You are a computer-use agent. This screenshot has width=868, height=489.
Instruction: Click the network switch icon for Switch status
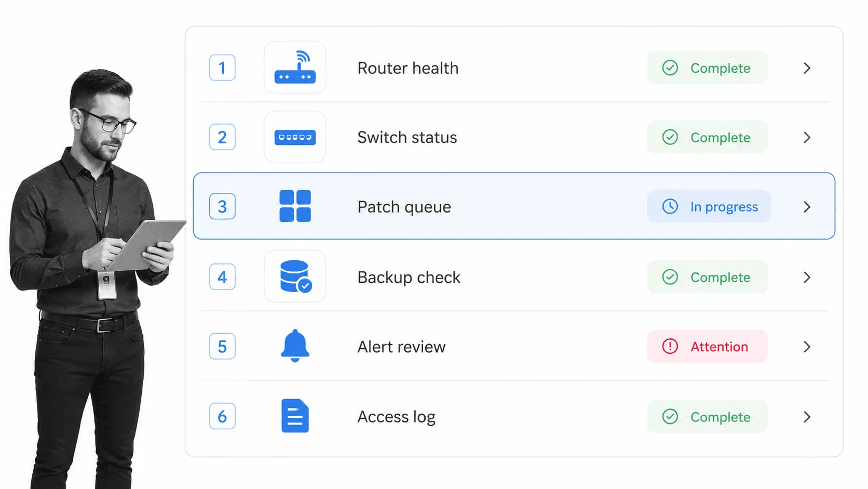(295, 137)
